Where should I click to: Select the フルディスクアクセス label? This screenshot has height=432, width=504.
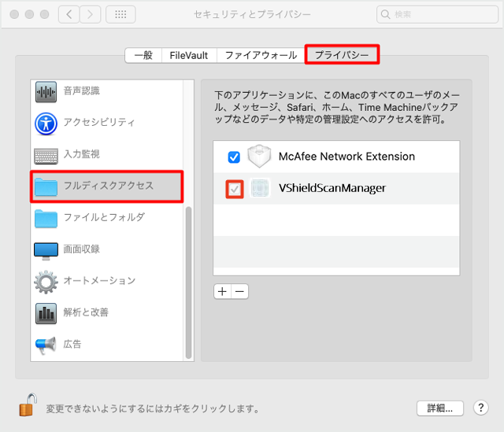pos(109,186)
